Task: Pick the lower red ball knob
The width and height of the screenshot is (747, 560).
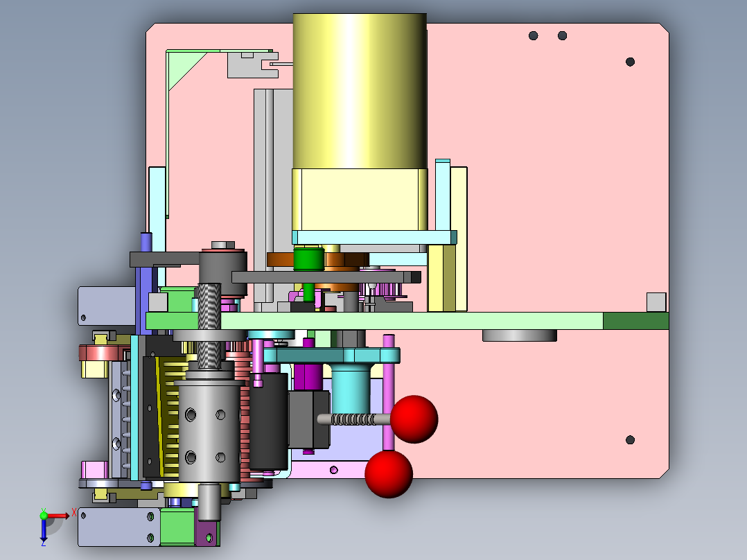Action: 389,474
